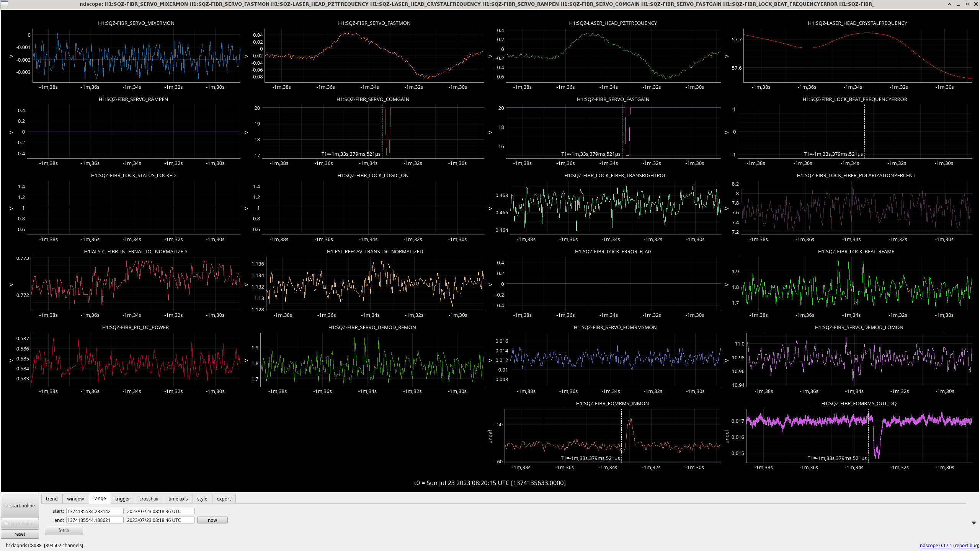Click the t0 timestamp label

pyautogui.click(x=490, y=483)
